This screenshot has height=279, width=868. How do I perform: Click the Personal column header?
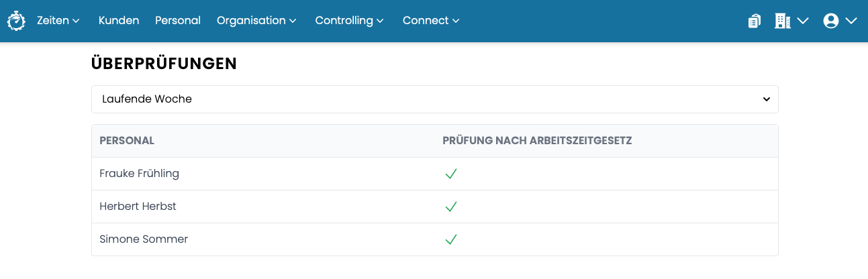click(x=127, y=141)
